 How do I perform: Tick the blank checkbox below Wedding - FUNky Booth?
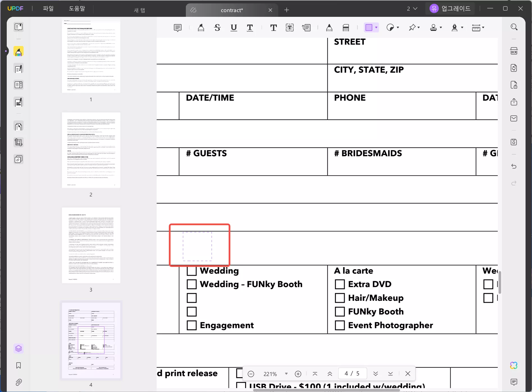[x=192, y=298]
